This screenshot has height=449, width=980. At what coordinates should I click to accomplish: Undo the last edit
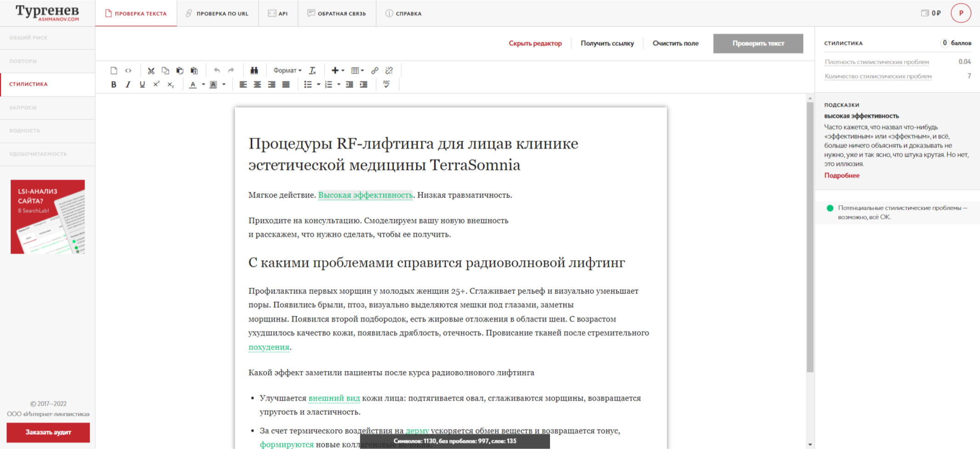216,70
